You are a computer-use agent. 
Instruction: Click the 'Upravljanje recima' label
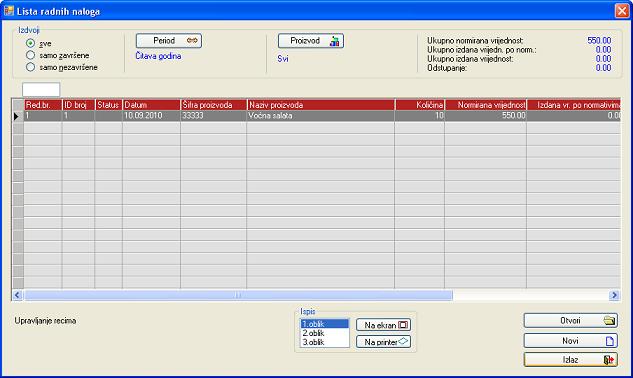(x=45, y=321)
